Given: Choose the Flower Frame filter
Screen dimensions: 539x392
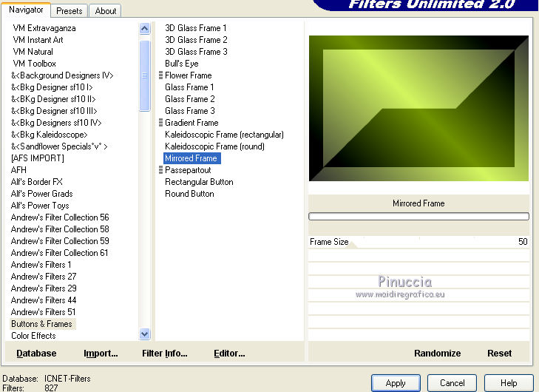Looking at the screenshot, I should (188, 75).
